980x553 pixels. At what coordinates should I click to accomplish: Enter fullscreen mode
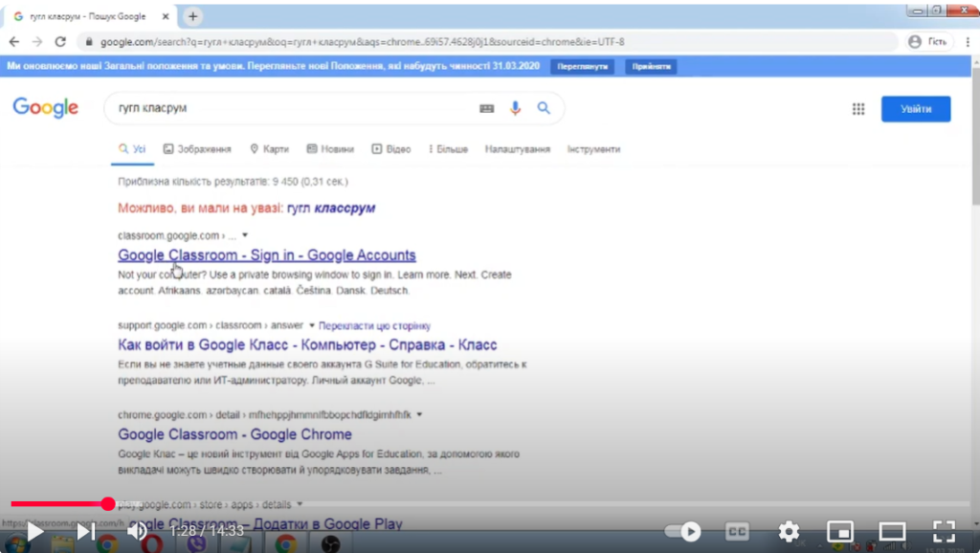pos(944,531)
